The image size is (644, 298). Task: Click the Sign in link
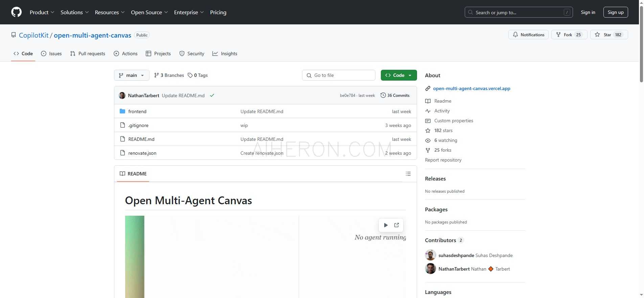(588, 12)
